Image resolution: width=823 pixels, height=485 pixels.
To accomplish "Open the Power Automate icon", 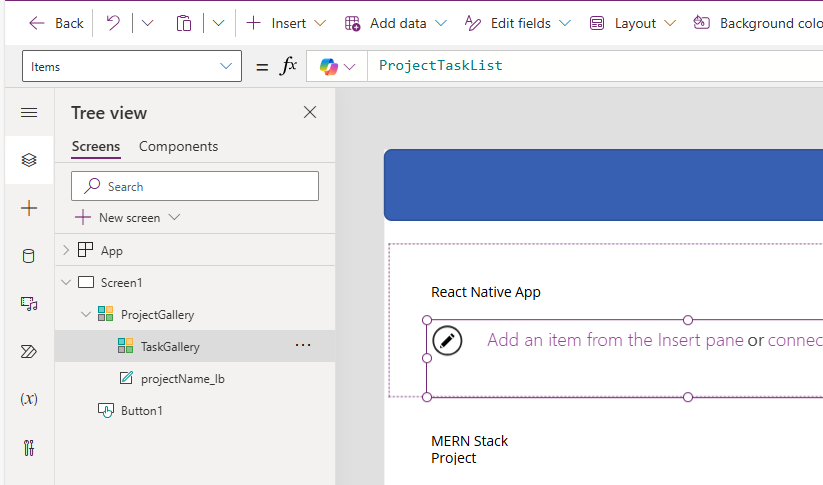I will pos(29,351).
